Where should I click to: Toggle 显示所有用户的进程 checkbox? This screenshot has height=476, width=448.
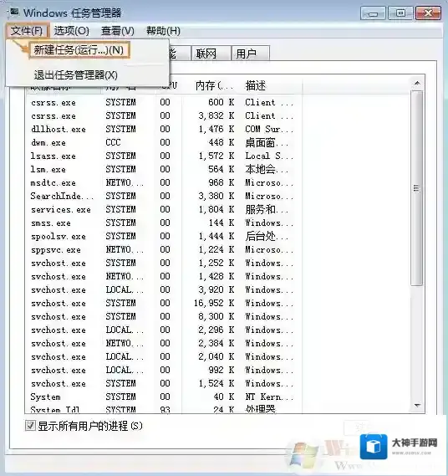click(30, 426)
